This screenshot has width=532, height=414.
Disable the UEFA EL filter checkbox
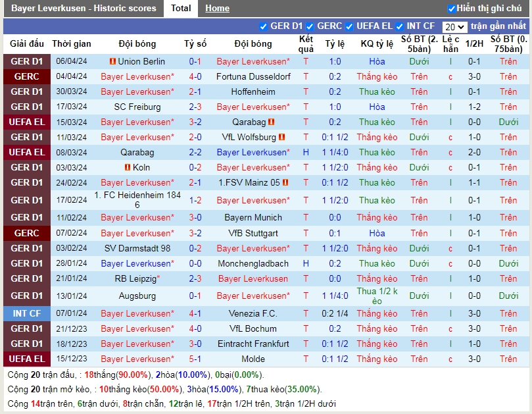(x=349, y=26)
